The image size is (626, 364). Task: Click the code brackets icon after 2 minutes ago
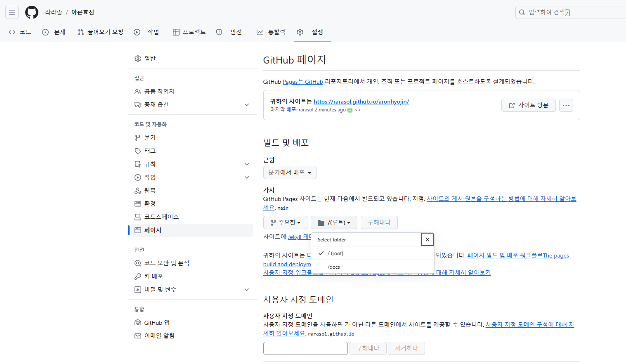tap(358, 110)
